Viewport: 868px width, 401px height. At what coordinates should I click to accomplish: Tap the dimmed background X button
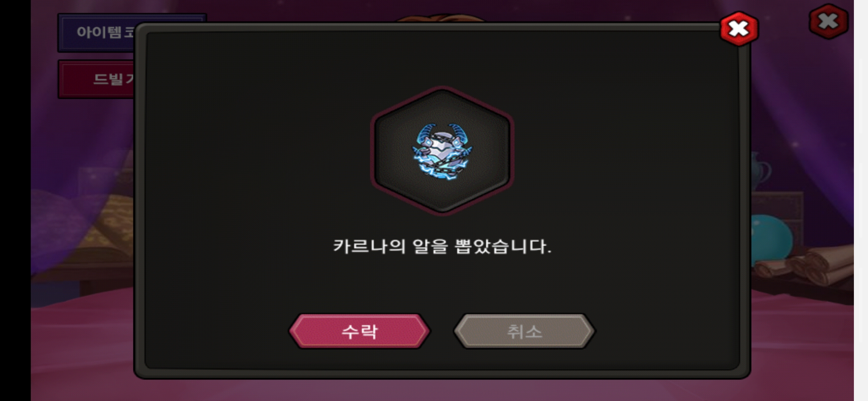[828, 21]
